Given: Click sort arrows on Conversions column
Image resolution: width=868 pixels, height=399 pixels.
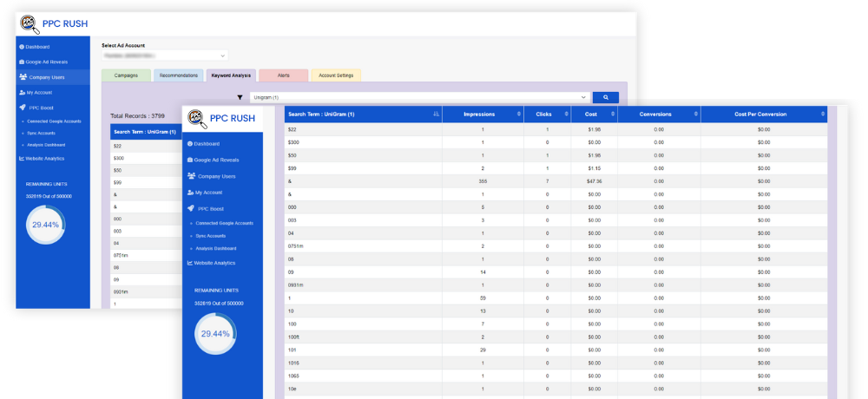Looking at the screenshot, I should click(x=696, y=114).
